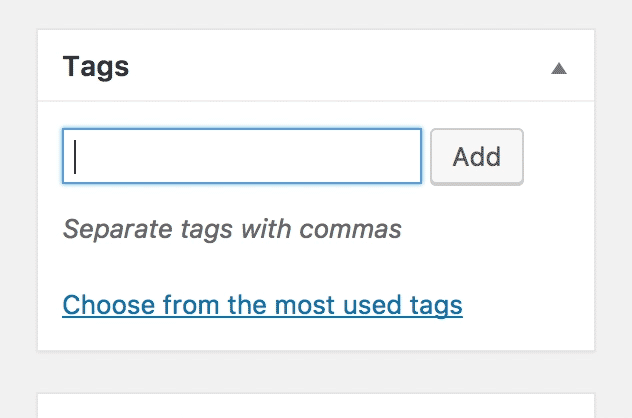632x418 pixels.
Task: Click the word Choose in blue link
Action: coord(108,305)
